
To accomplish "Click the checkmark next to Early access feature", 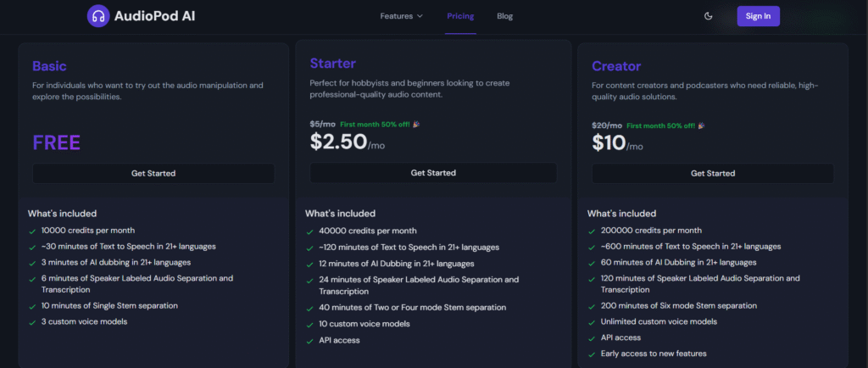I will [x=592, y=354].
